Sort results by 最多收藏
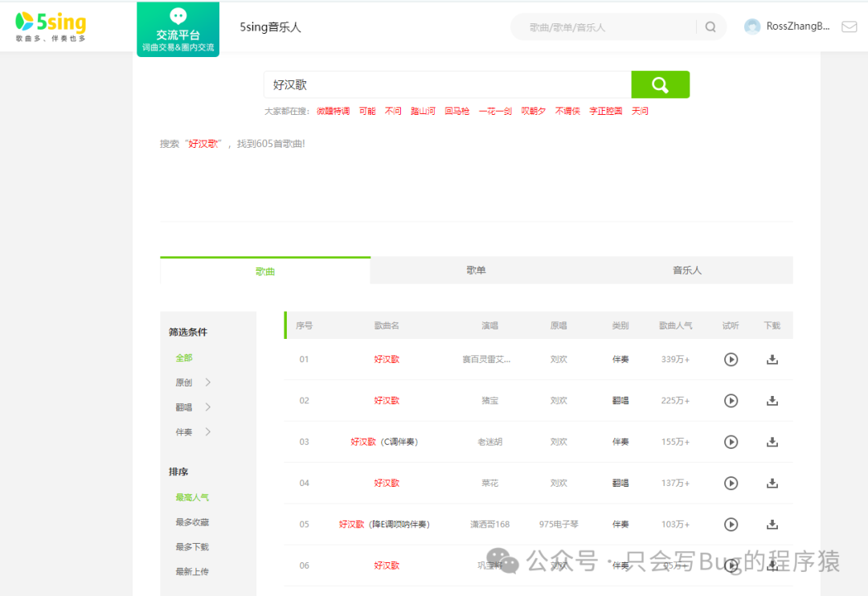Image resolution: width=868 pixels, height=596 pixels. tap(192, 522)
